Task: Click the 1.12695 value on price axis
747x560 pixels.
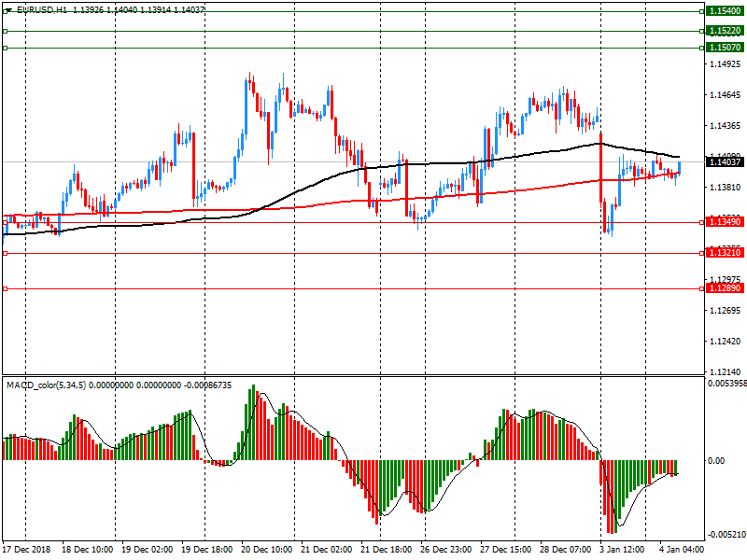Action: click(726, 311)
